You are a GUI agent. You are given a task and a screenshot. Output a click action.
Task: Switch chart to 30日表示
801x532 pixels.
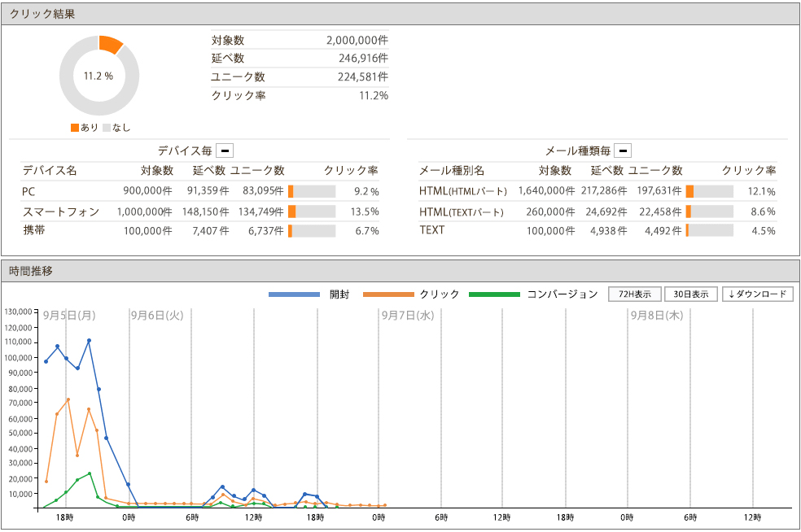[690, 294]
